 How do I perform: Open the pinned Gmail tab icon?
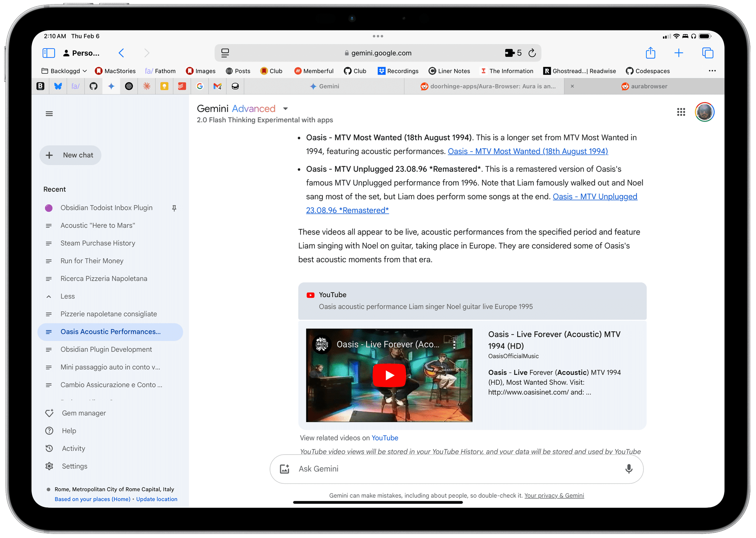(217, 86)
